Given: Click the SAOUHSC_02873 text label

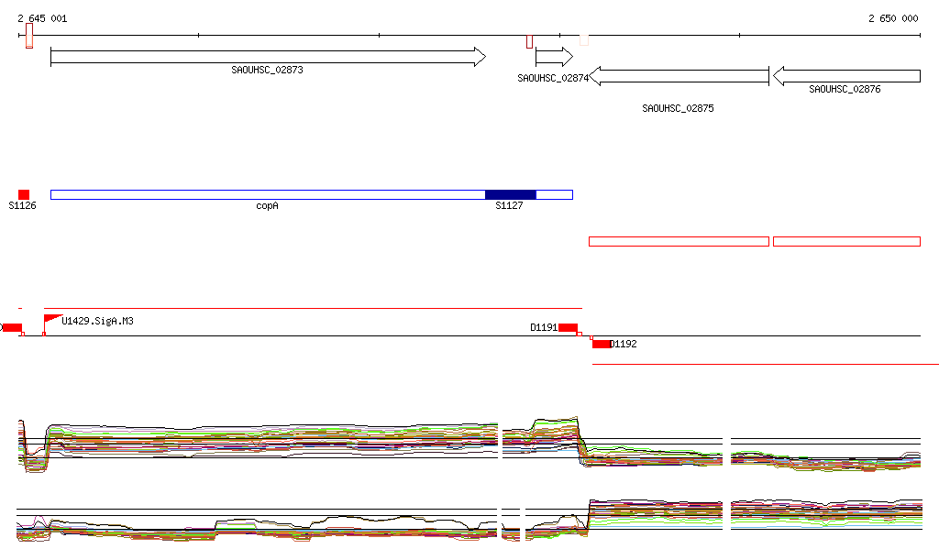Looking at the screenshot, I should click(x=267, y=70).
